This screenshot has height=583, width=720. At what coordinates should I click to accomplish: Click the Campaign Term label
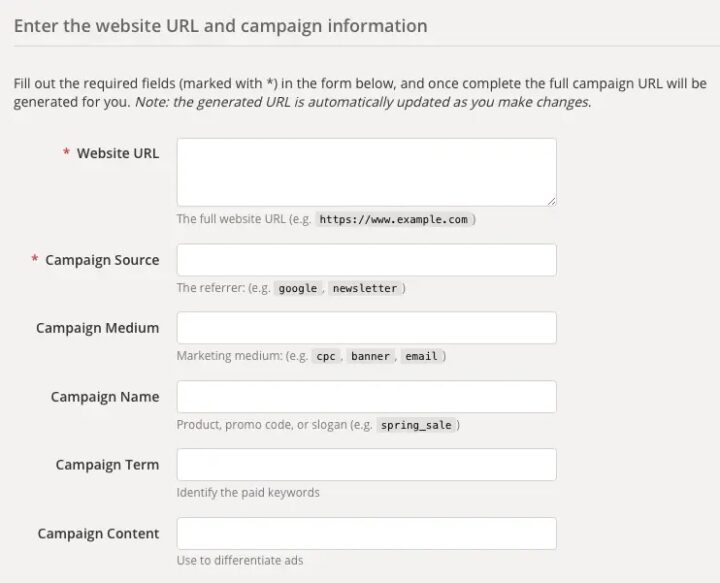(x=107, y=465)
